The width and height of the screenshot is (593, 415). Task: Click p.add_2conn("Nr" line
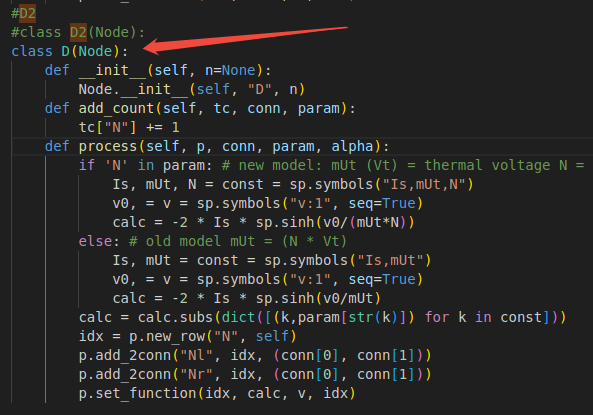[x=255, y=375]
